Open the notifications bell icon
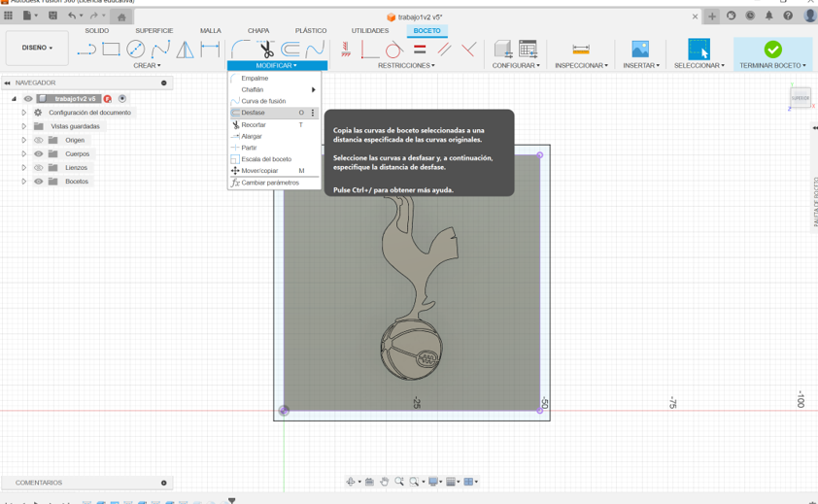Image resolution: width=818 pixels, height=504 pixels. click(769, 16)
